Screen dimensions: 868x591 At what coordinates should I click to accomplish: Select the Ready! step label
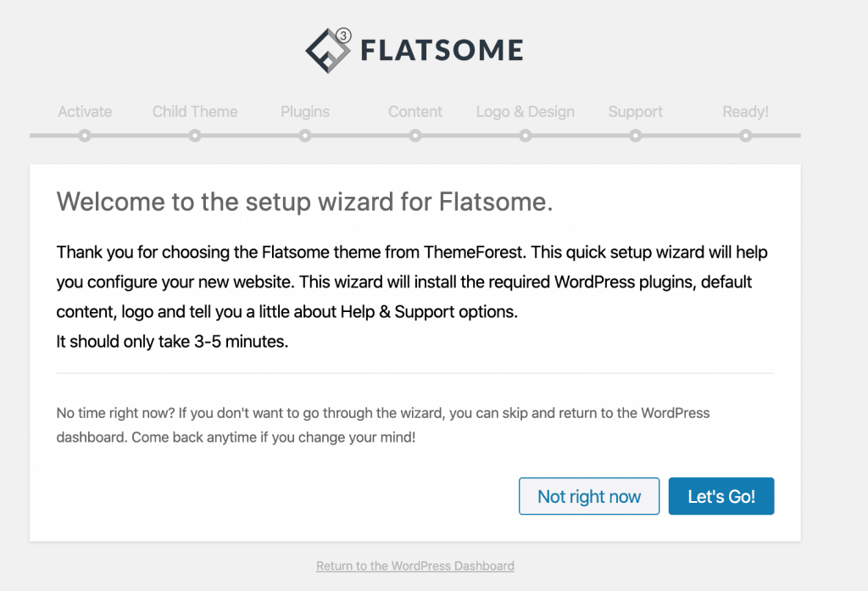745,111
